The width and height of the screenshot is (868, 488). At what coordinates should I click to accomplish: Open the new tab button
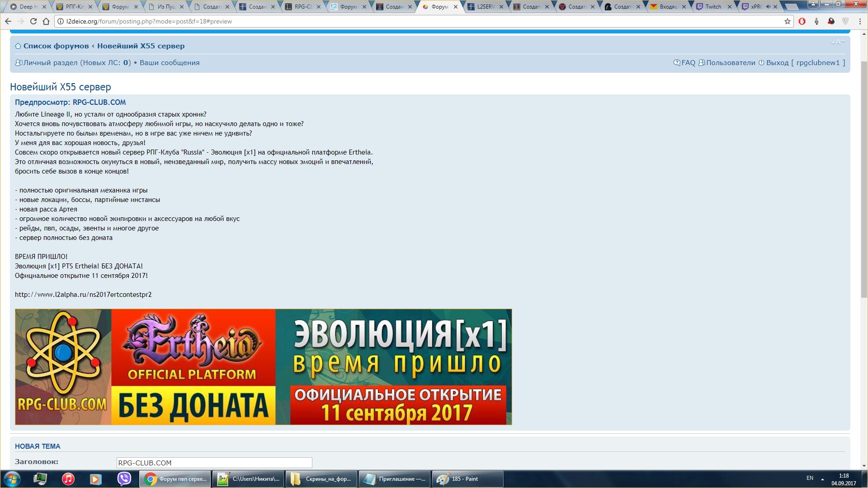(791, 7)
